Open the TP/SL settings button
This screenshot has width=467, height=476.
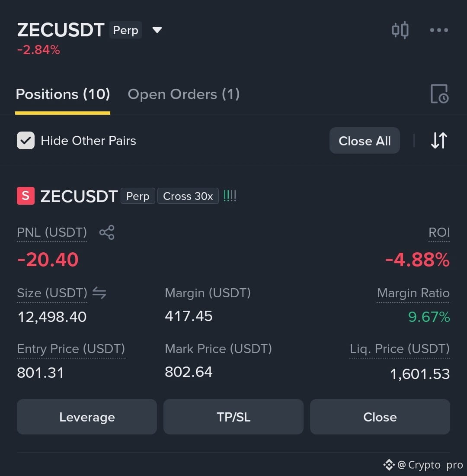point(233,417)
